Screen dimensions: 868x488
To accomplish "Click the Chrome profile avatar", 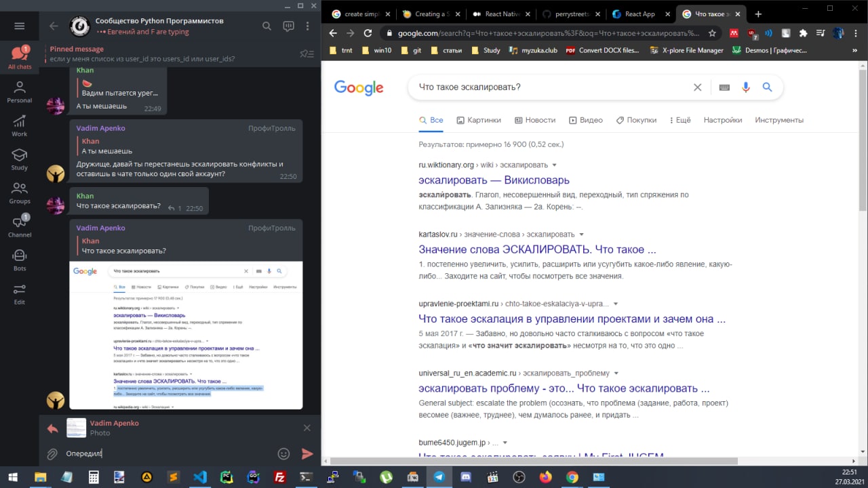I will [x=839, y=33].
